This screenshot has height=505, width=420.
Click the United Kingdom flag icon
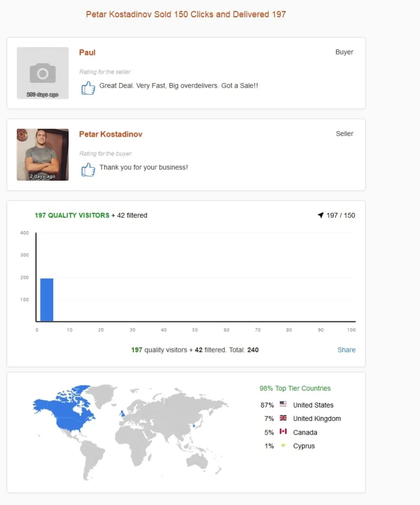283,418
